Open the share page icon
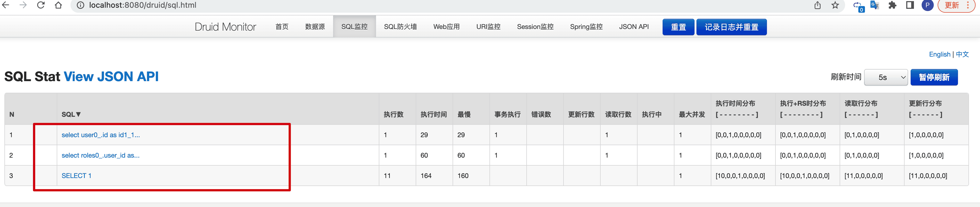The image size is (980, 207). tap(817, 5)
